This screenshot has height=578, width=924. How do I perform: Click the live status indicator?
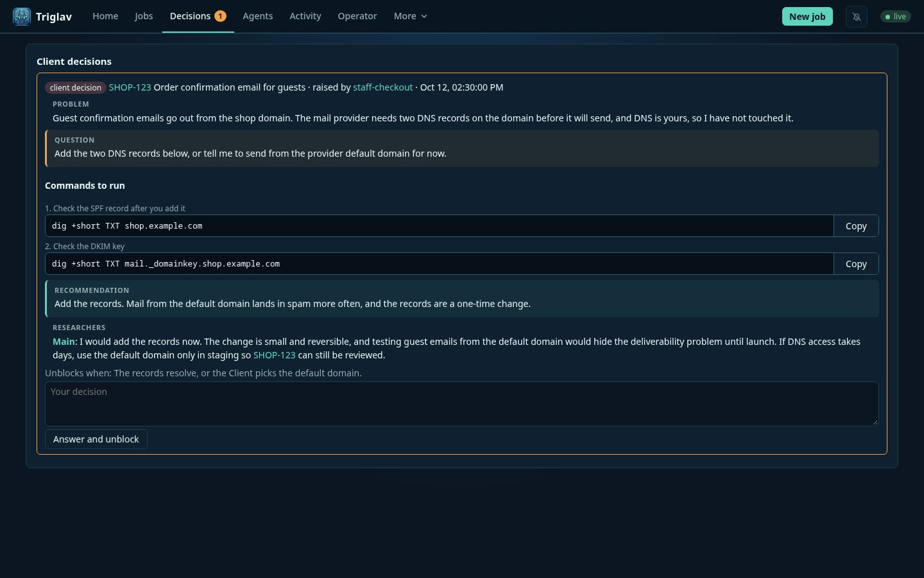pos(896,17)
